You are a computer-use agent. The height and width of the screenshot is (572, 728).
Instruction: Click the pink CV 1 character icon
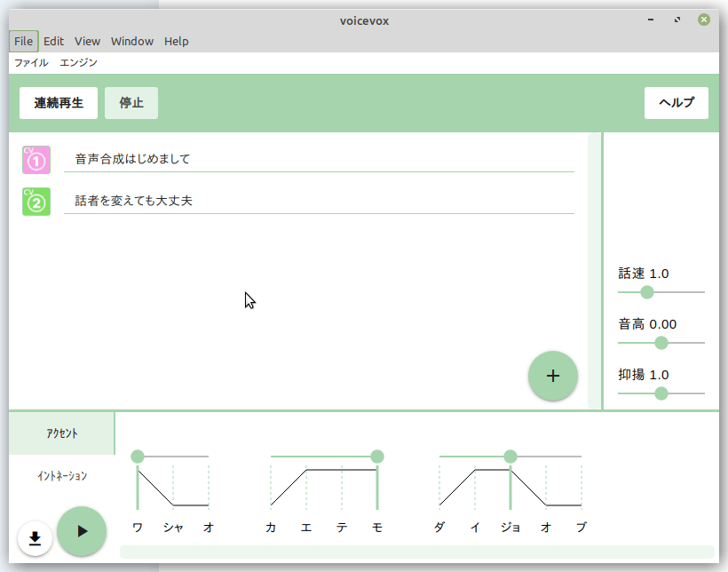click(x=36, y=160)
